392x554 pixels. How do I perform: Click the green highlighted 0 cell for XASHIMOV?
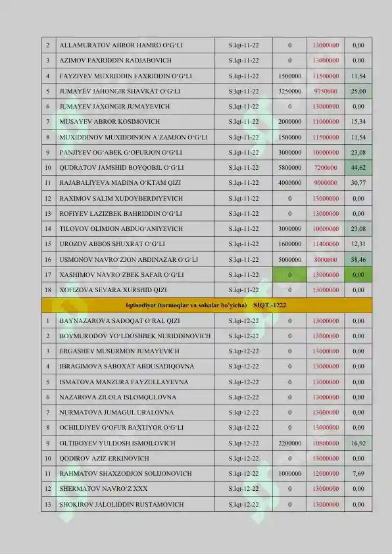coord(289,275)
